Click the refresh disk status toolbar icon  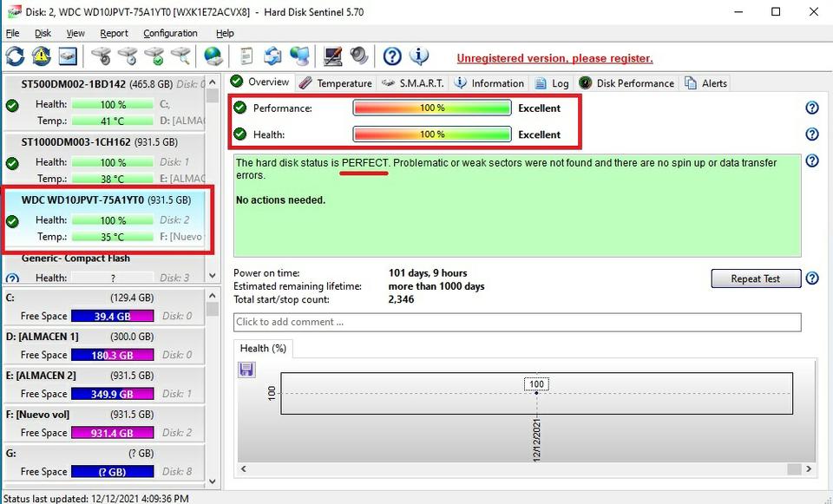[15, 57]
